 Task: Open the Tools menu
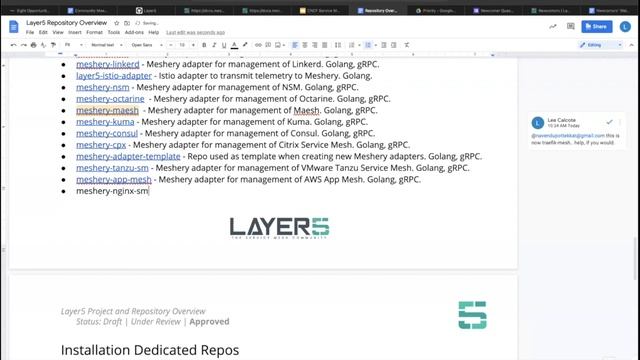point(114,32)
